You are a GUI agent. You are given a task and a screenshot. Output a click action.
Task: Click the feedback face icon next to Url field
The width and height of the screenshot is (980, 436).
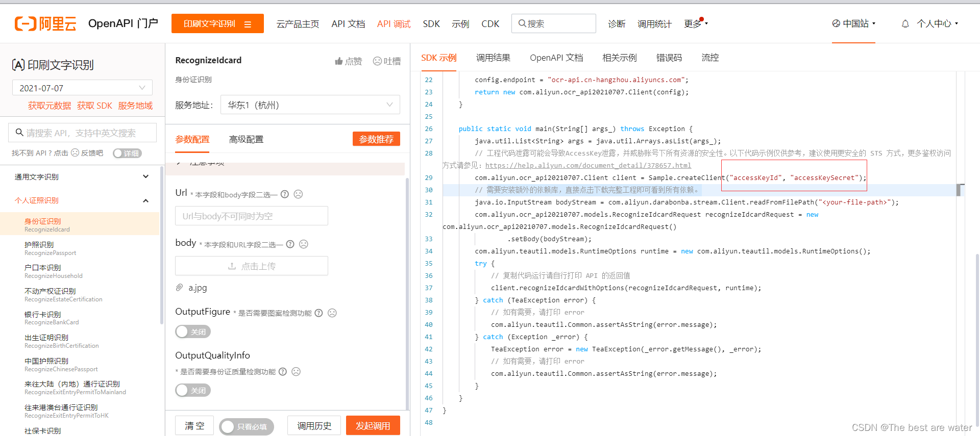(299, 194)
